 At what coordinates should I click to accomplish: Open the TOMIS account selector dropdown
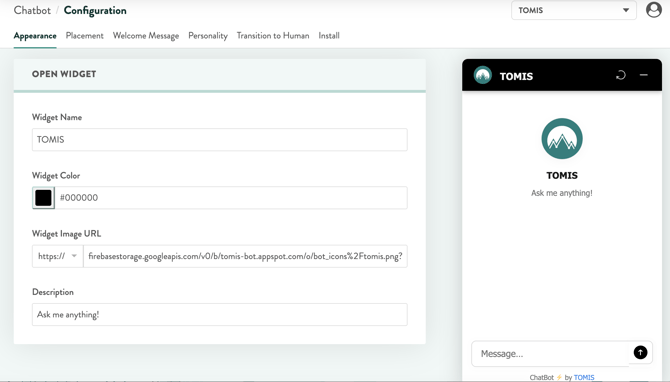574,10
